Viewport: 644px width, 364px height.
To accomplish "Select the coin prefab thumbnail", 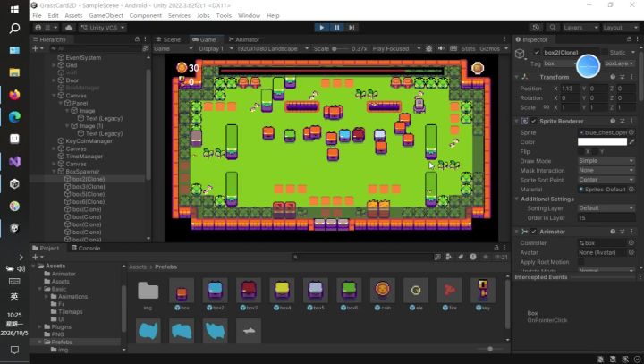I will (383, 290).
